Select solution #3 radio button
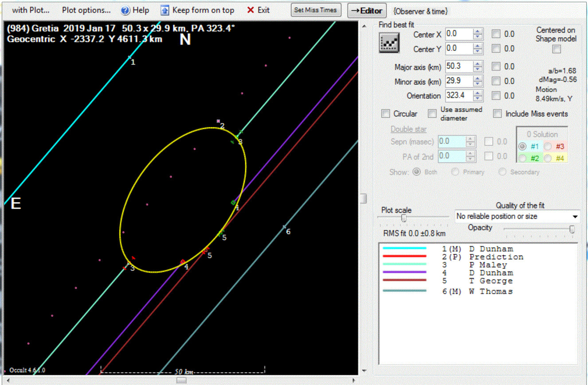Viewport: 588px width, 385px height. [548, 146]
